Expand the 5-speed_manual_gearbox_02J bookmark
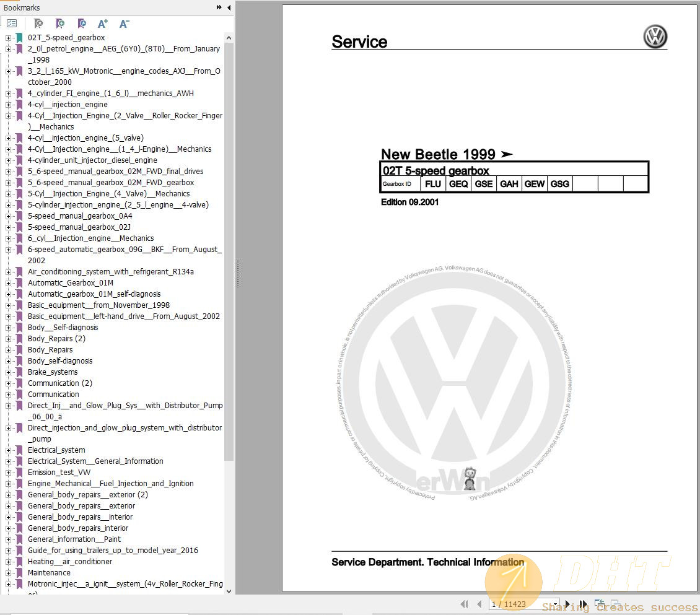 [x=8, y=228]
